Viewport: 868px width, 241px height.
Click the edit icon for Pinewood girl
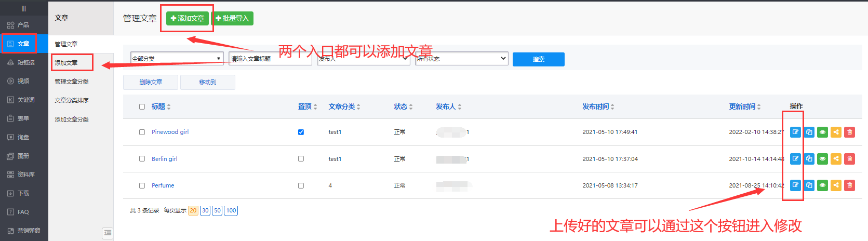[795, 132]
